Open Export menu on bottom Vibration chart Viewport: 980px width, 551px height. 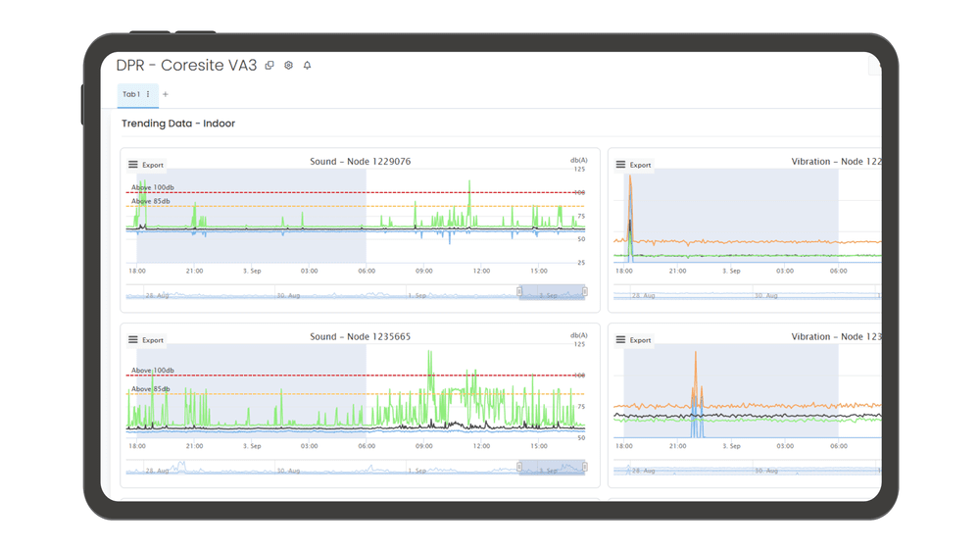click(634, 339)
